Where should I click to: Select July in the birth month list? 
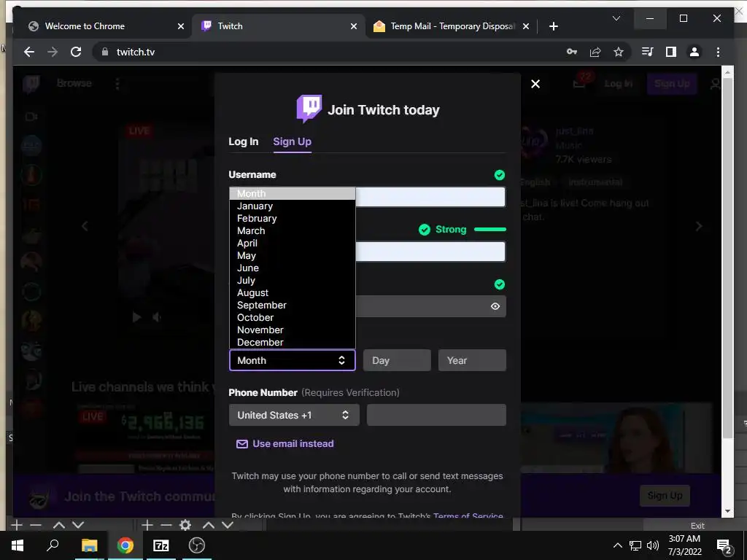tap(292, 281)
